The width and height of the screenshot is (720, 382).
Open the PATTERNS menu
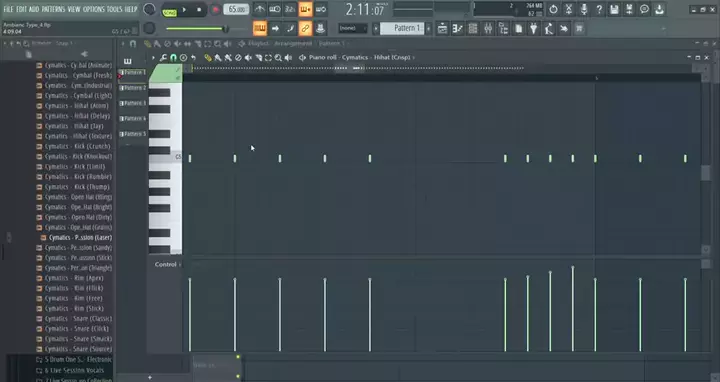(x=53, y=9)
